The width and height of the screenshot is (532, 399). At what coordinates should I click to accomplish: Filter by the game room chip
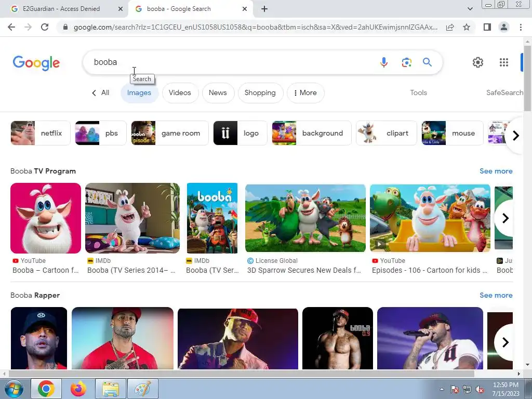[170, 133]
